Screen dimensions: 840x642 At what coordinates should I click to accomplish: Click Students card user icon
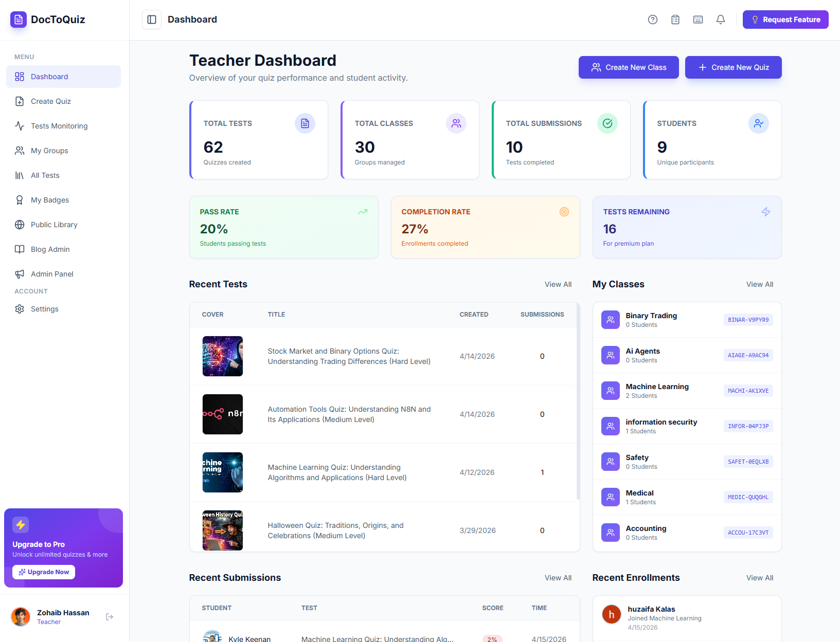pyautogui.click(x=759, y=123)
